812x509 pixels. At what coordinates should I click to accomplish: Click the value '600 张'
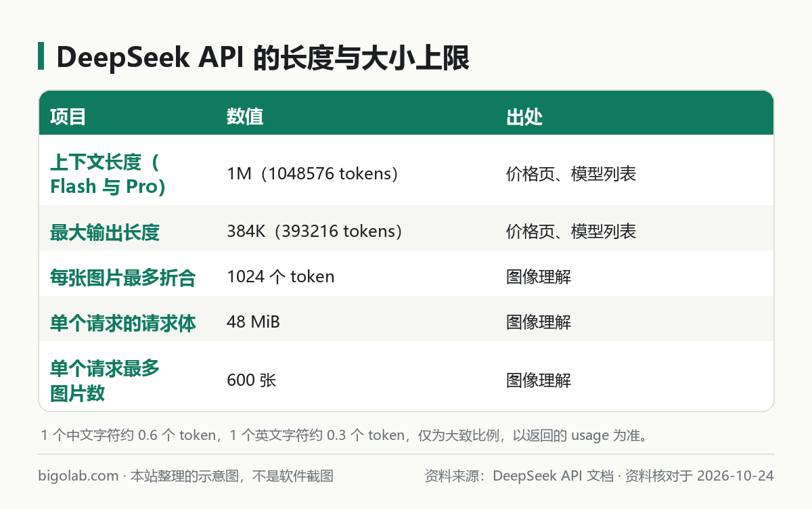point(252,380)
